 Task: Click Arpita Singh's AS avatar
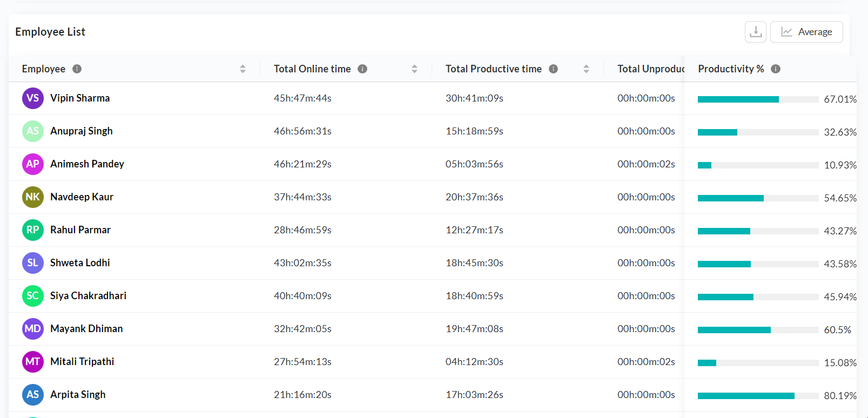pyautogui.click(x=33, y=395)
